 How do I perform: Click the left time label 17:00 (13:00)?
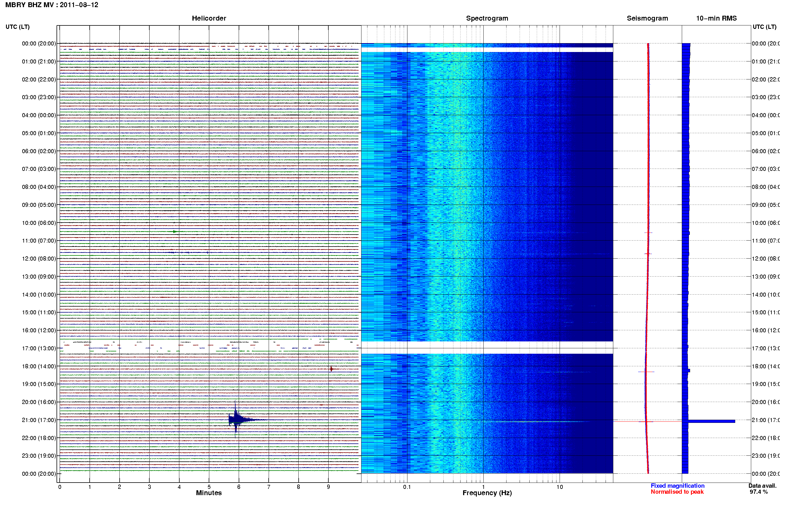pos(39,348)
